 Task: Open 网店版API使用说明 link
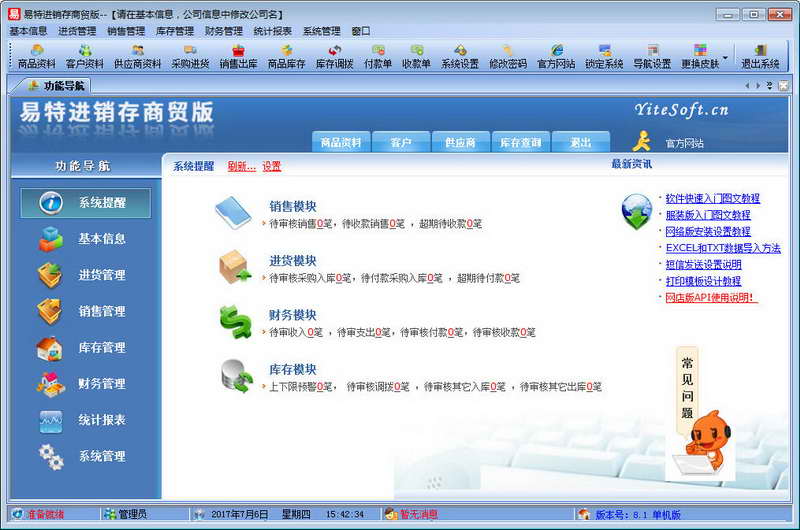click(711, 297)
